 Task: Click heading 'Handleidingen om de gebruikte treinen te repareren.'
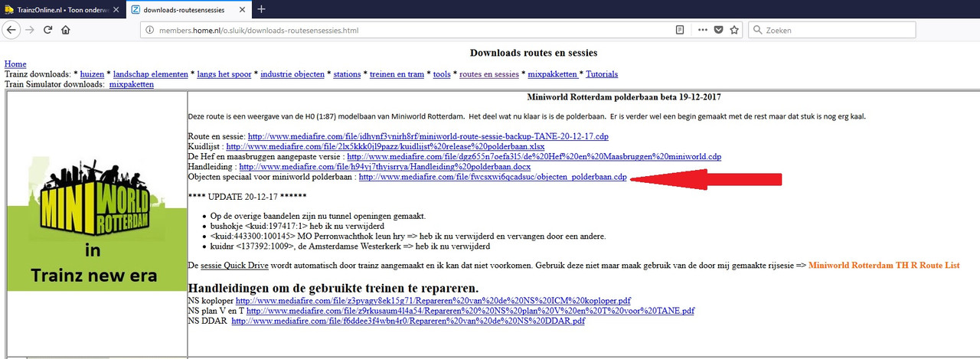click(x=333, y=288)
